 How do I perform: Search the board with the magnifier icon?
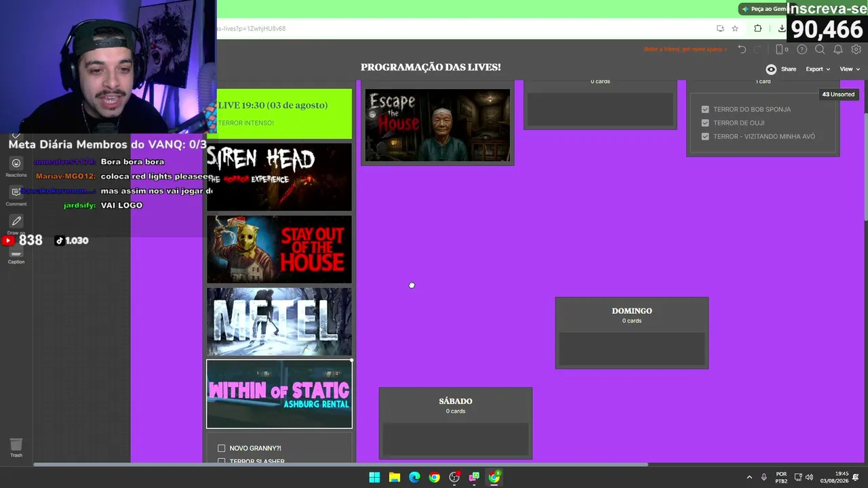820,49
